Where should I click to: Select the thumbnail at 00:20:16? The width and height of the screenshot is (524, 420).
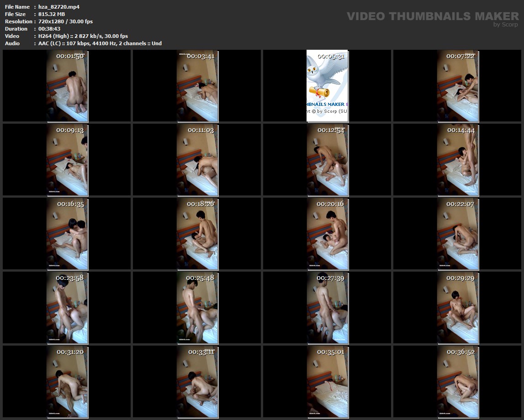click(327, 234)
